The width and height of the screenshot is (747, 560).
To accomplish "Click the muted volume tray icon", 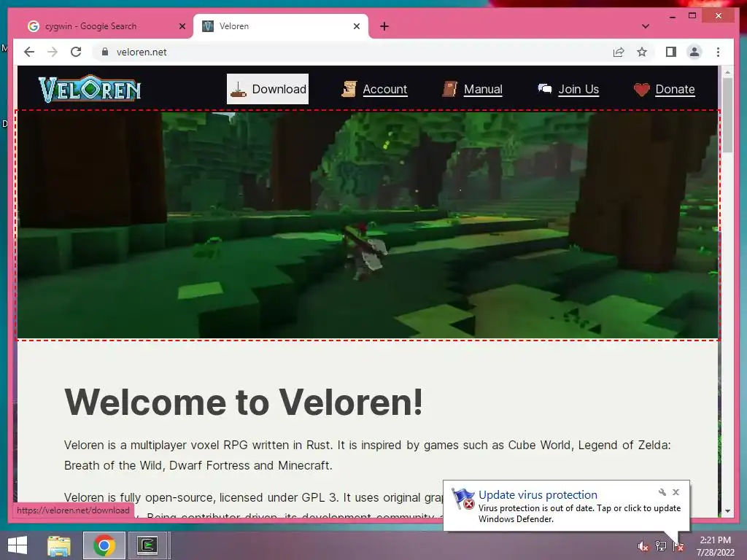I will [x=643, y=546].
